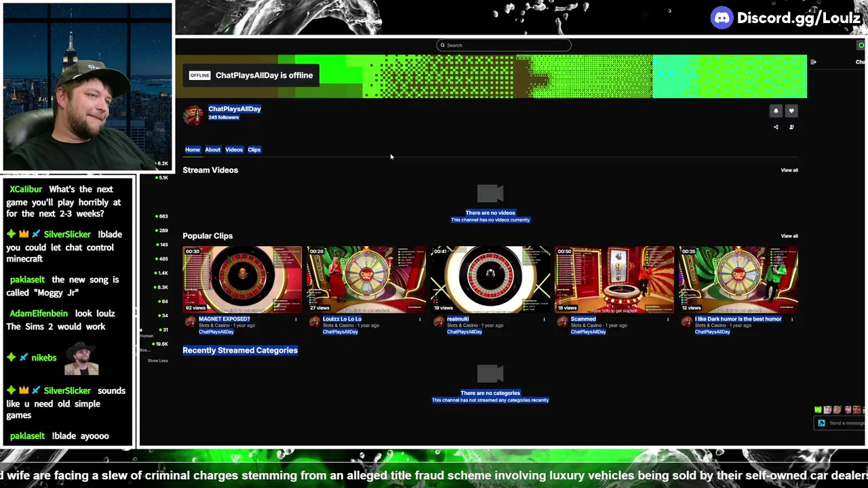Click the avatar beside MAGNET EXPOSED? clip
Image resolution: width=868 pixels, height=488 pixels.
(x=191, y=321)
